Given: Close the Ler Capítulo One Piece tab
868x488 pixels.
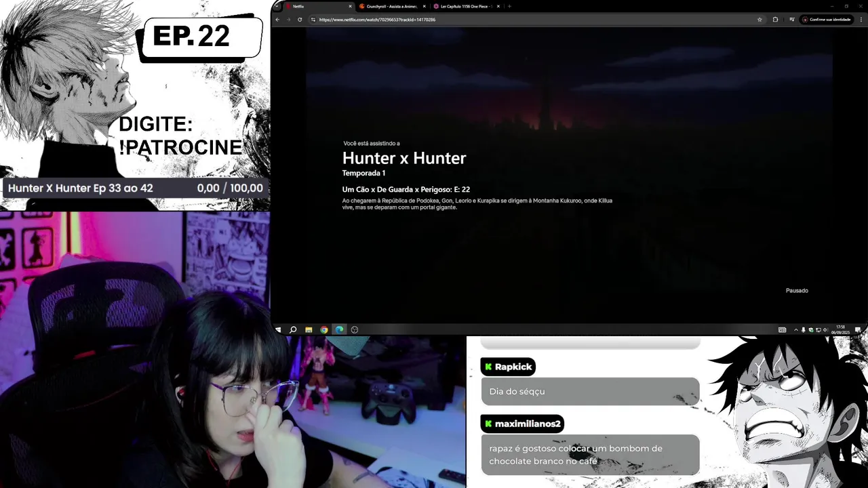Looking at the screenshot, I should 498,6.
